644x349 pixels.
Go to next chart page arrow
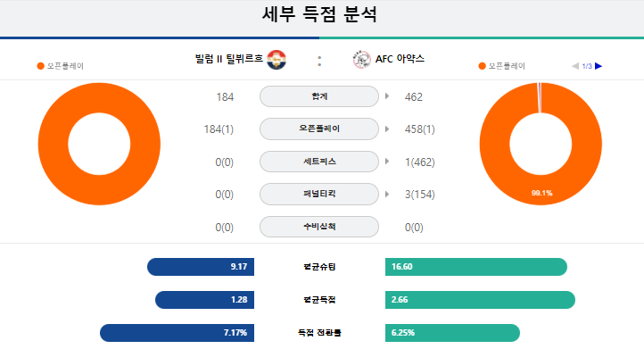pyautogui.click(x=599, y=66)
